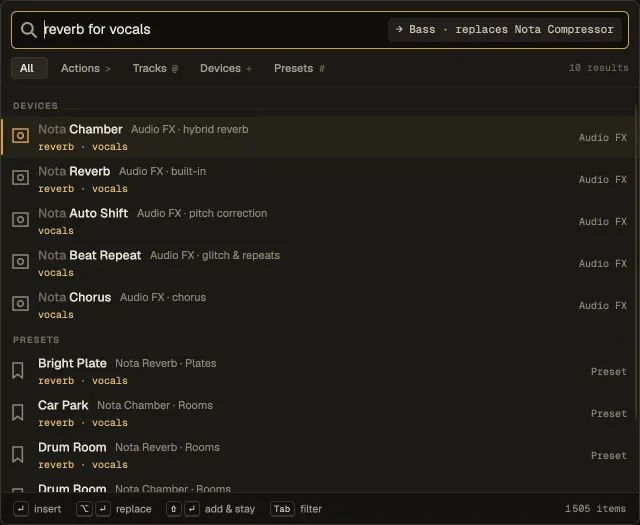640x525 pixels.
Task: Click the Car Park bookmark icon
Action: [x=18, y=413]
